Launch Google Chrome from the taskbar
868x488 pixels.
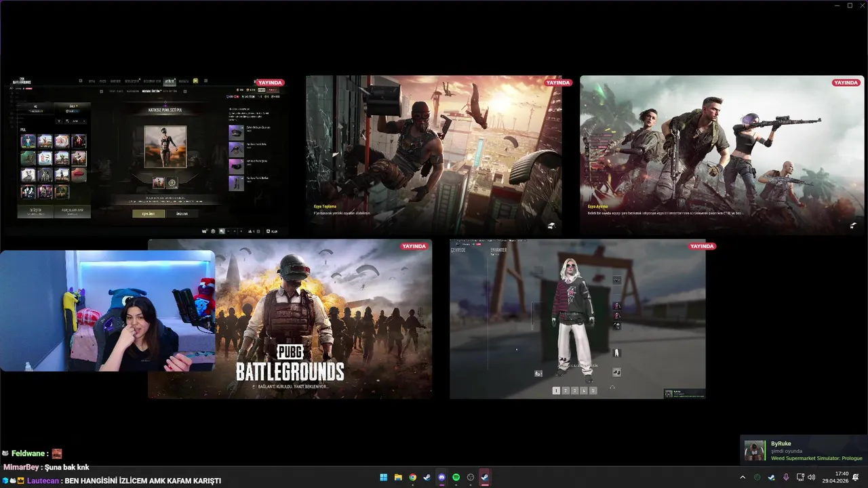pos(412,477)
